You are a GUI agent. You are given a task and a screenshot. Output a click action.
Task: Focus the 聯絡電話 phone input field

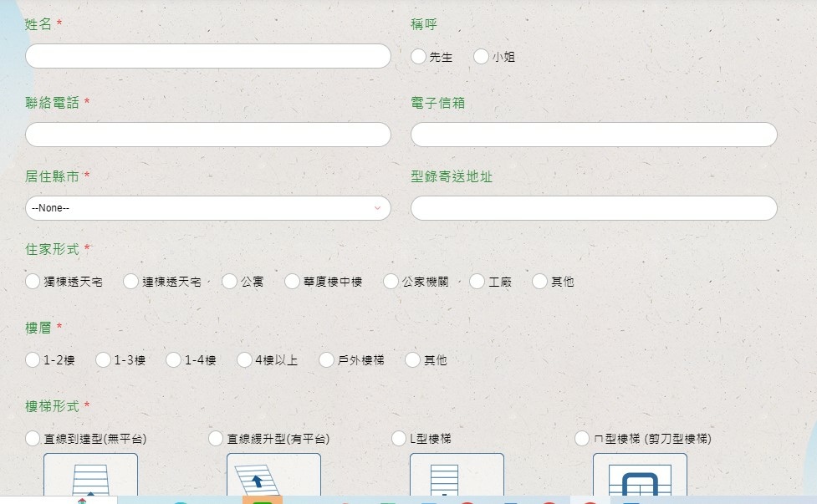[x=208, y=135]
